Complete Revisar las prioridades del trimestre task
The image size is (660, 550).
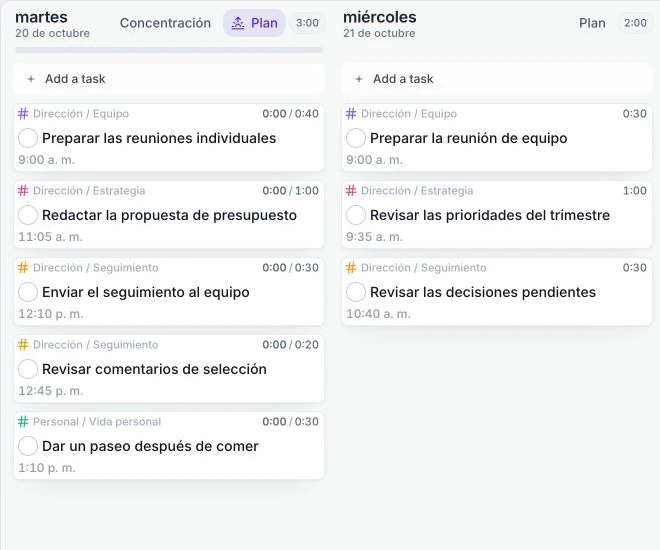coord(356,215)
